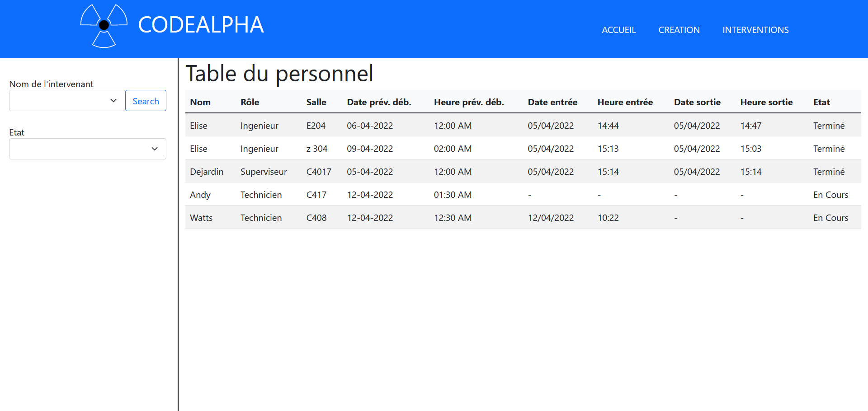The width and height of the screenshot is (868, 411).
Task: Click entry time 14:44
Action: point(608,126)
